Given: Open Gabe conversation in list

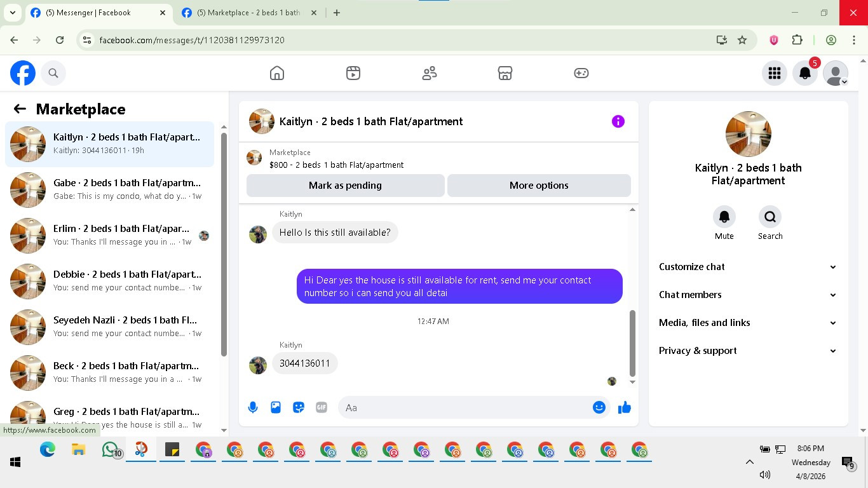Looking at the screenshot, I should coord(110,190).
